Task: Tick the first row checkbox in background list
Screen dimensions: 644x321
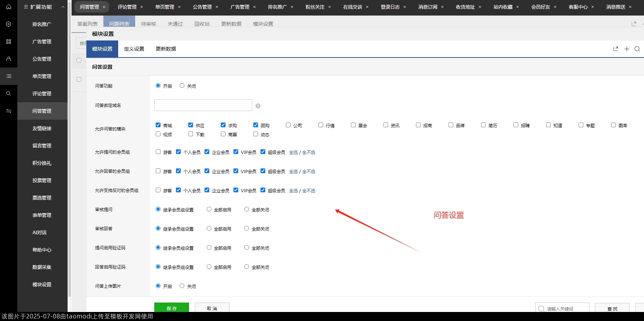Action: pos(79,79)
